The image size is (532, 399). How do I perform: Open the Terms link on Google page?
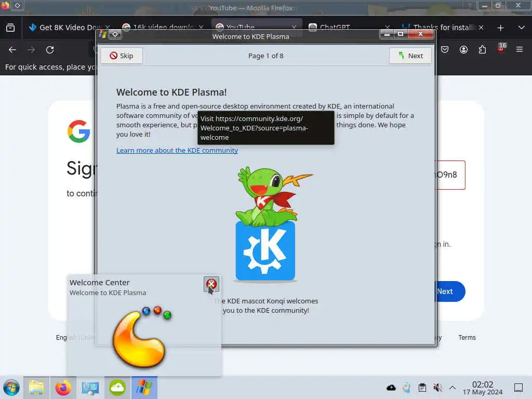[x=467, y=338]
